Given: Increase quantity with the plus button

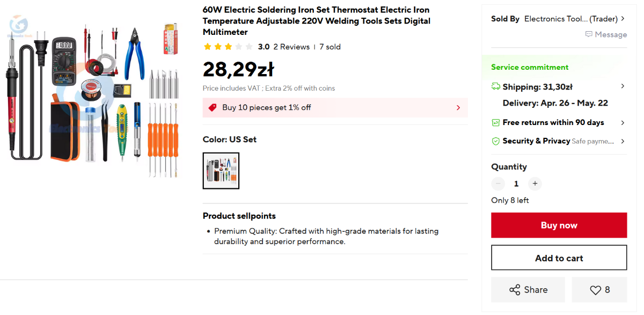Looking at the screenshot, I should pos(535,184).
